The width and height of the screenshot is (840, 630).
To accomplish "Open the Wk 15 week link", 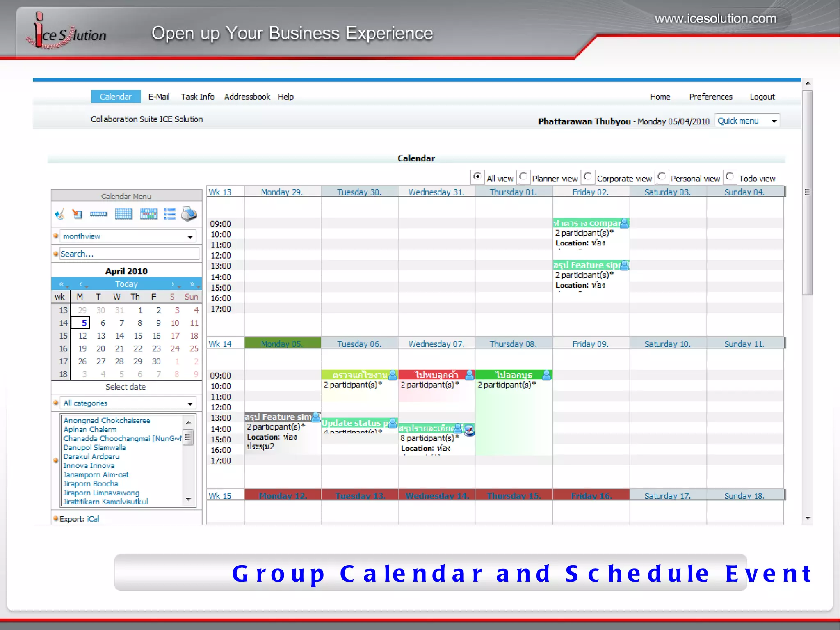I will tap(220, 496).
